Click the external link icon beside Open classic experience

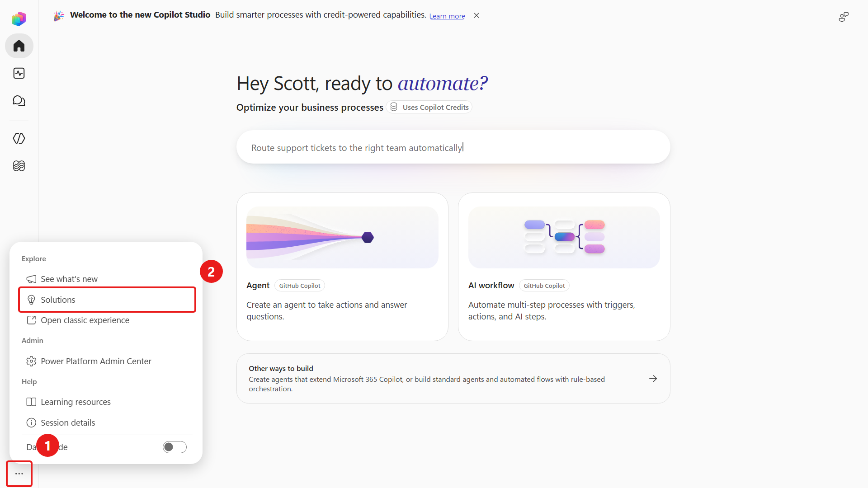[31, 320]
